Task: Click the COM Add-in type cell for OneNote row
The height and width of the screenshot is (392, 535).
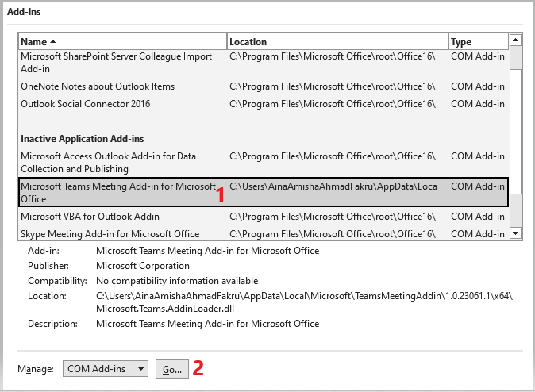Action: [478, 86]
